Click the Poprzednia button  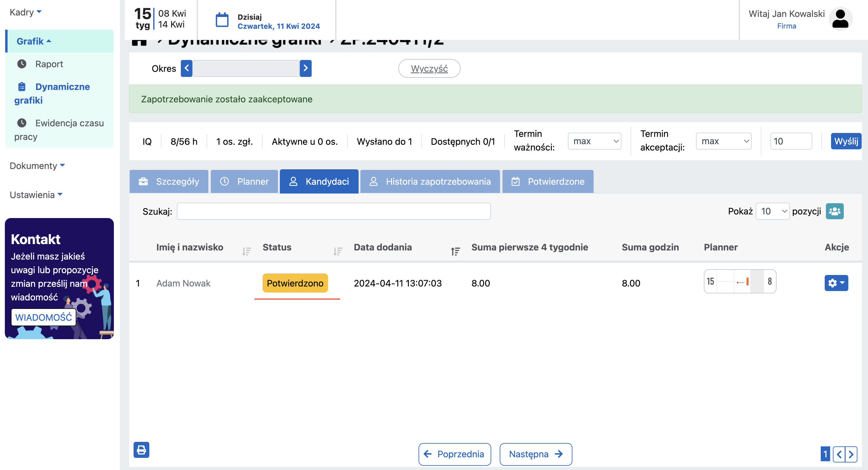(x=455, y=454)
